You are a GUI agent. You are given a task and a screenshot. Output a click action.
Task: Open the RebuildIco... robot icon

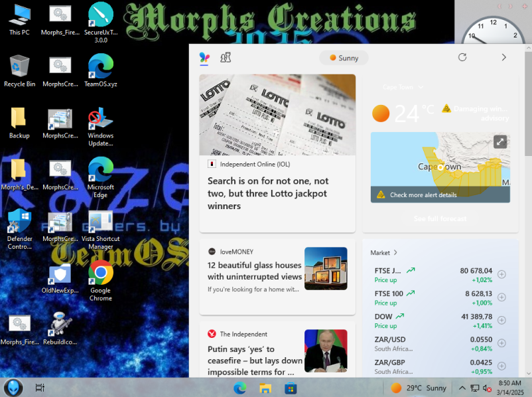[60, 329]
